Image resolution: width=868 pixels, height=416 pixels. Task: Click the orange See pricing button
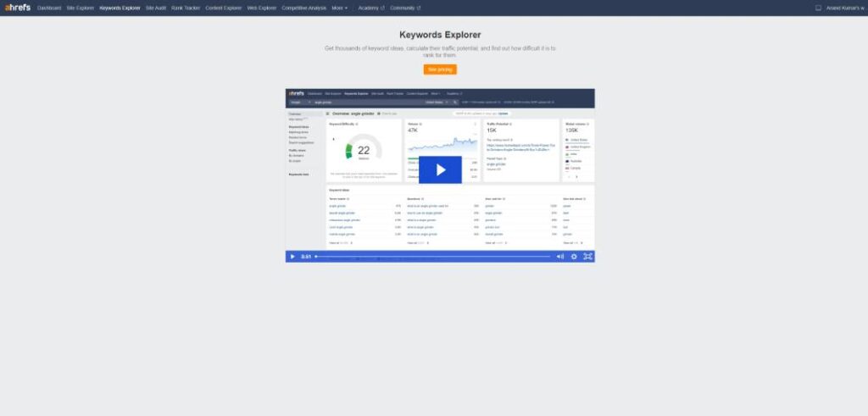coord(440,69)
